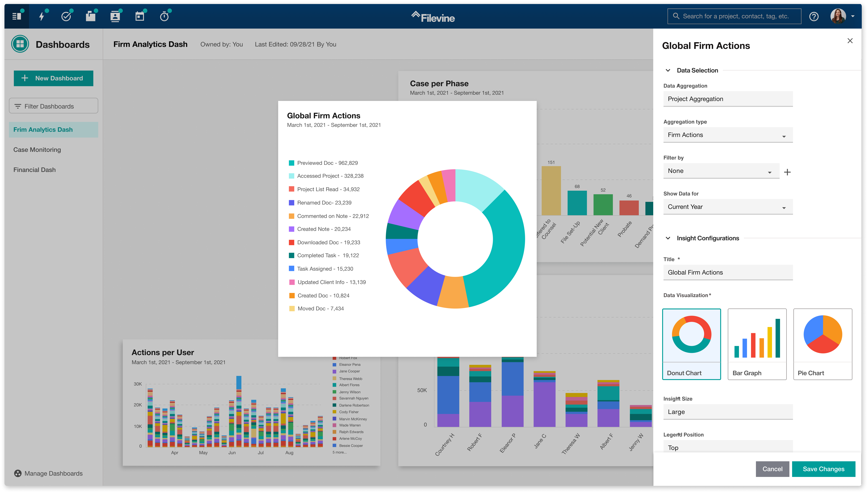
Task: Click the Case per Phase chart title
Action: click(x=439, y=84)
